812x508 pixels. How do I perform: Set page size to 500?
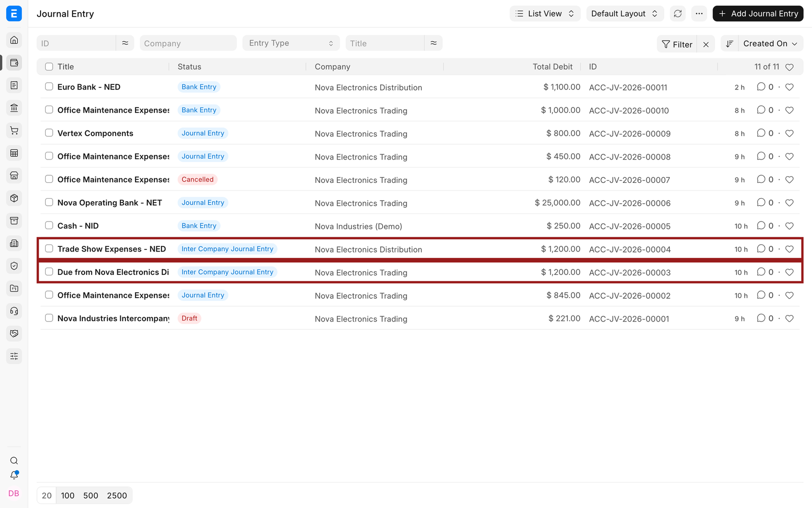(x=91, y=495)
